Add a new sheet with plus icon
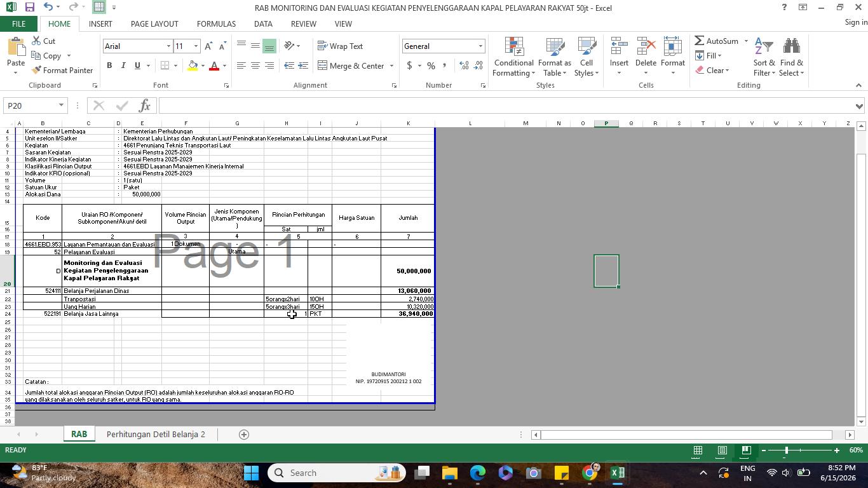 (x=243, y=435)
